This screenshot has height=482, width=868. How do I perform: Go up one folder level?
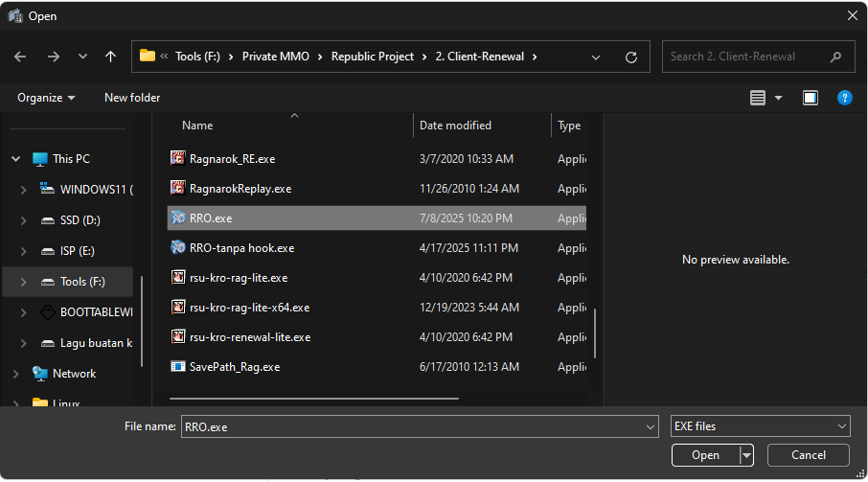tap(111, 57)
